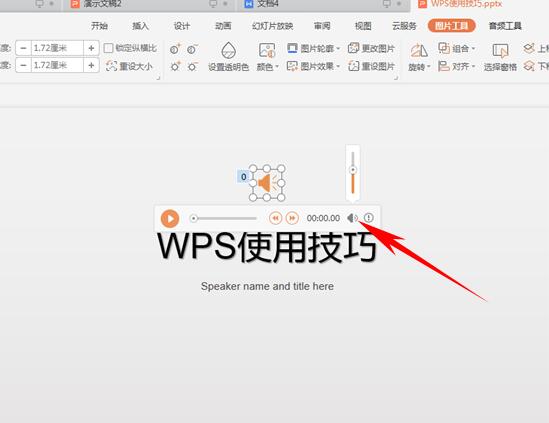Click the fast-forward button in the audio player
This screenshot has width=549, height=423.
pos(292,218)
